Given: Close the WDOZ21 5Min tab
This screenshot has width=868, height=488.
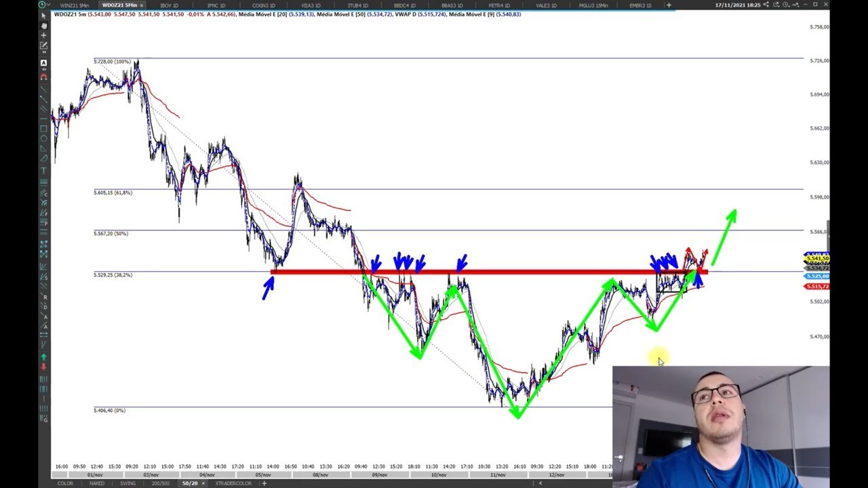Looking at the screenshot, I should pyautogui.click(x=142, y=5).
